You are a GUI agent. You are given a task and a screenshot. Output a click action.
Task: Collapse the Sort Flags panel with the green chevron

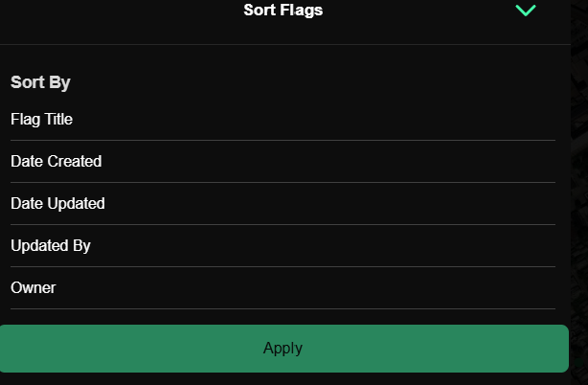pyautogui.click(x=526, y=11)
